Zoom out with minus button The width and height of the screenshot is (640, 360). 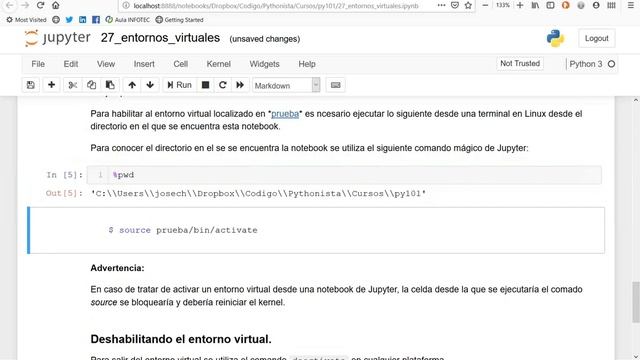485,5
